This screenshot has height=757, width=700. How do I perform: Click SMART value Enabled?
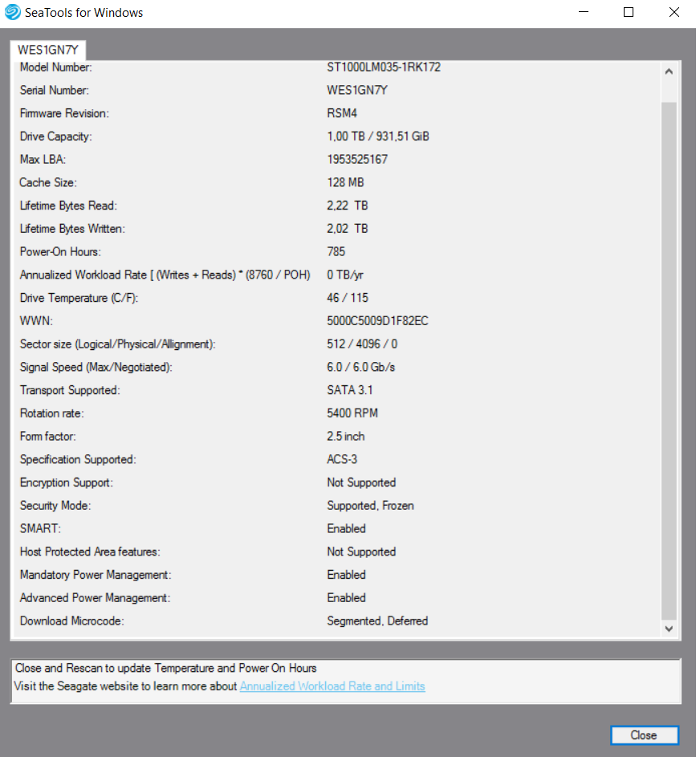pos(346,529)
